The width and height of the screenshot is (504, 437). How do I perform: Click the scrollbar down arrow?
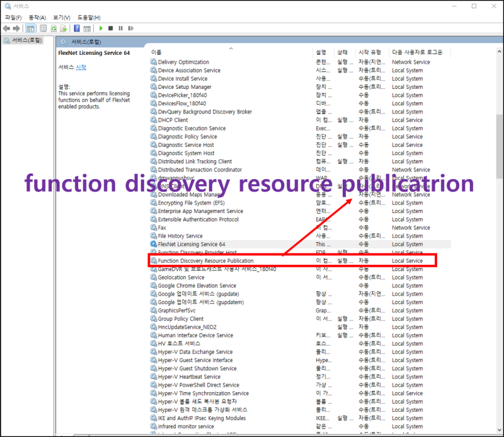[x=499, y=430]
